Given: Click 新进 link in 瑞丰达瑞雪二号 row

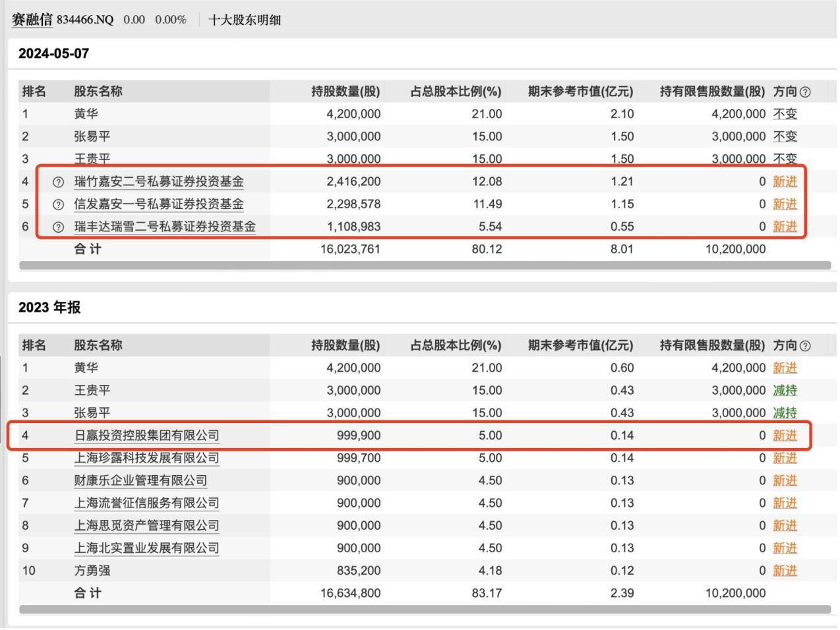Looking at the screenshot, I should pyautogui.click(x=785, y=226).
